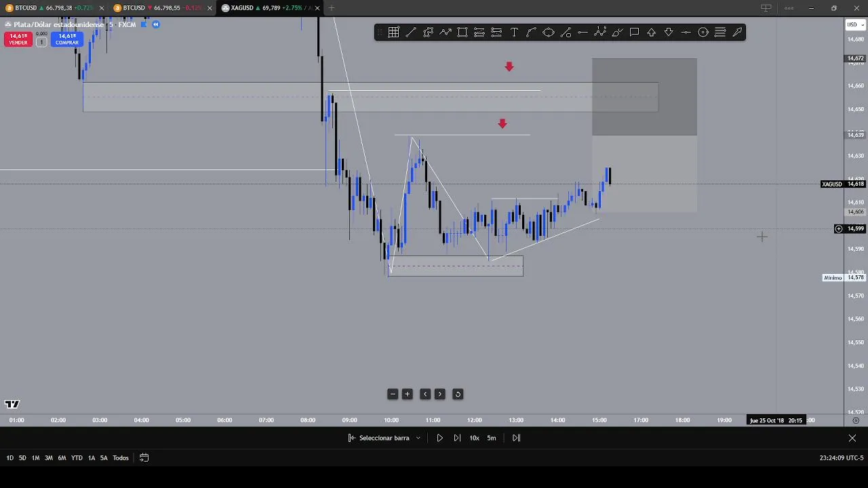Select the circle target tool in toolbar
Image resolution: width=868 pixels, height=488 pixels.
pyautogui.click(x=703, y=32)
